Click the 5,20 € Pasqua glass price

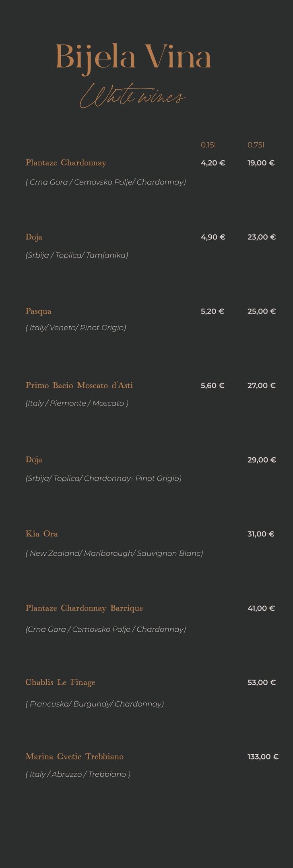[213, 311]
